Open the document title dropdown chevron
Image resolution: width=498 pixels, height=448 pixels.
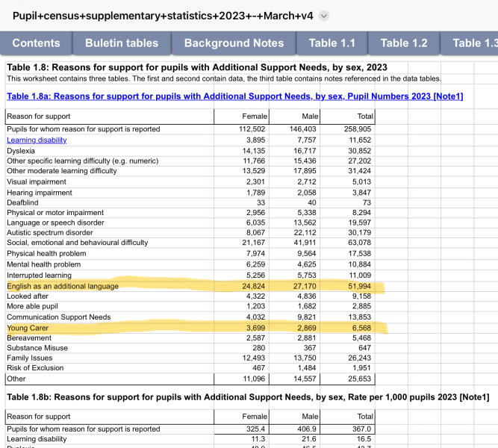coord(323,16)
